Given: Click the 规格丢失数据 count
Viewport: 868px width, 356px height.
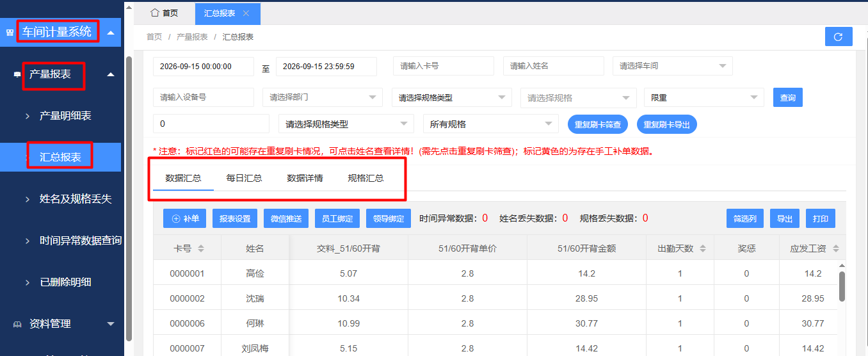Looking at the screenshot, I should (x=645, y=218).
